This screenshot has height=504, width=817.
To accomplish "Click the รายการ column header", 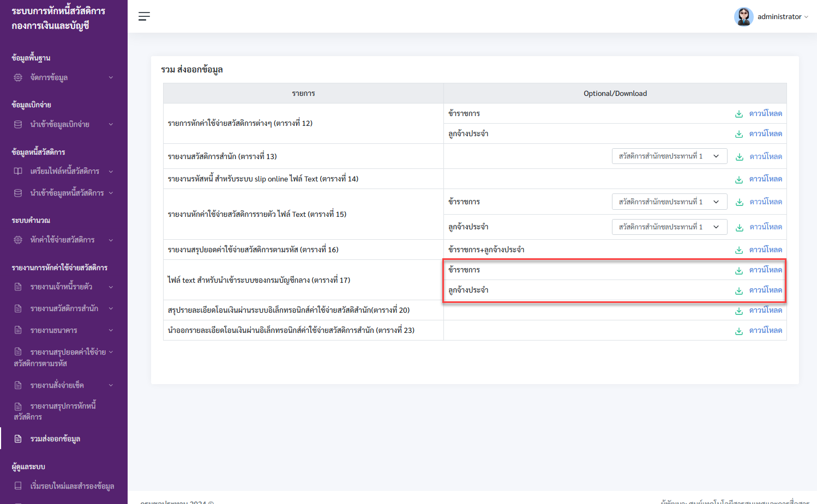I will (x=303, y=93).
